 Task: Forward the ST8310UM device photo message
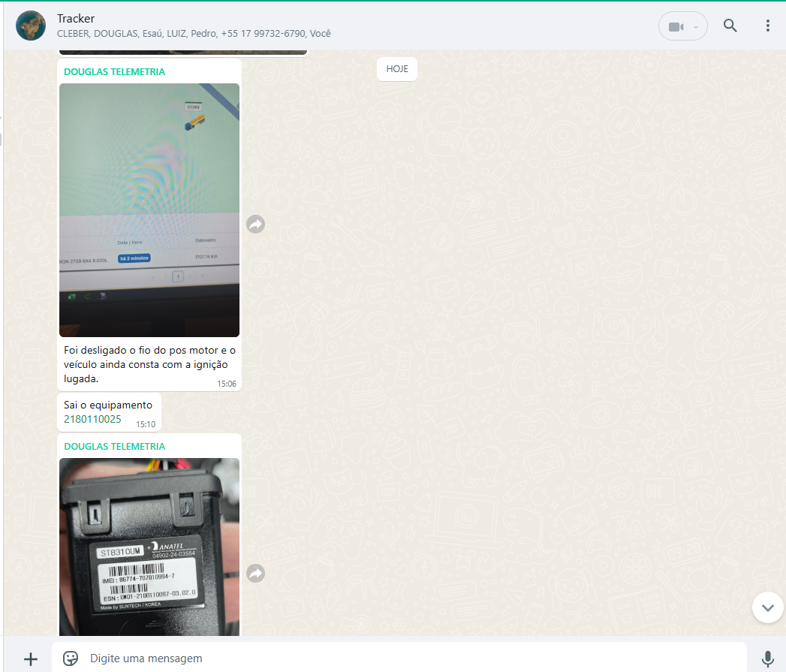click(256, 573)
